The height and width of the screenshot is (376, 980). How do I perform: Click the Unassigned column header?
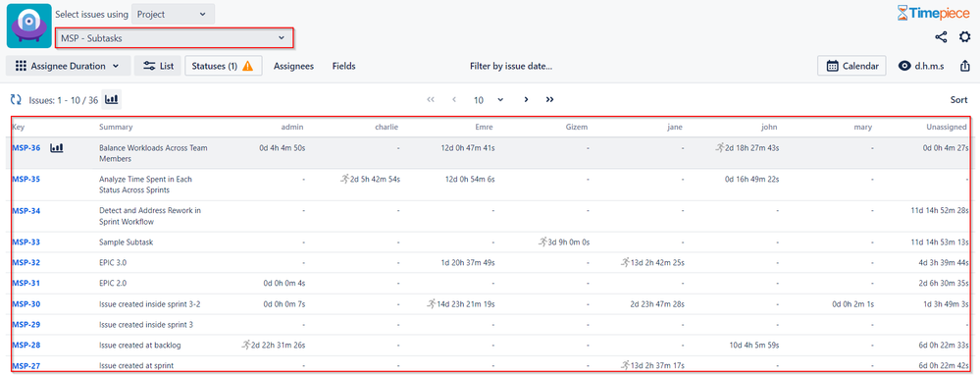pyautogui.click(x=947, y=127)
